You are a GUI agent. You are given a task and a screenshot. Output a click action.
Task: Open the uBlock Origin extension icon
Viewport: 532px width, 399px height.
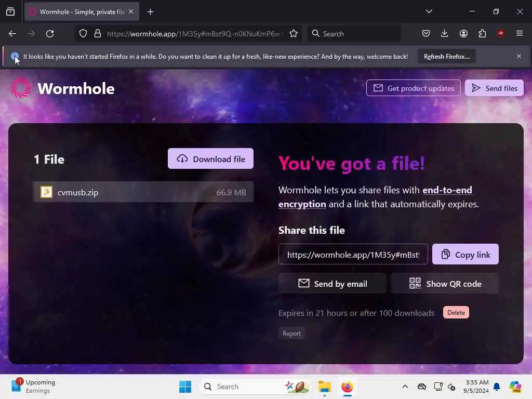point(501,33)
